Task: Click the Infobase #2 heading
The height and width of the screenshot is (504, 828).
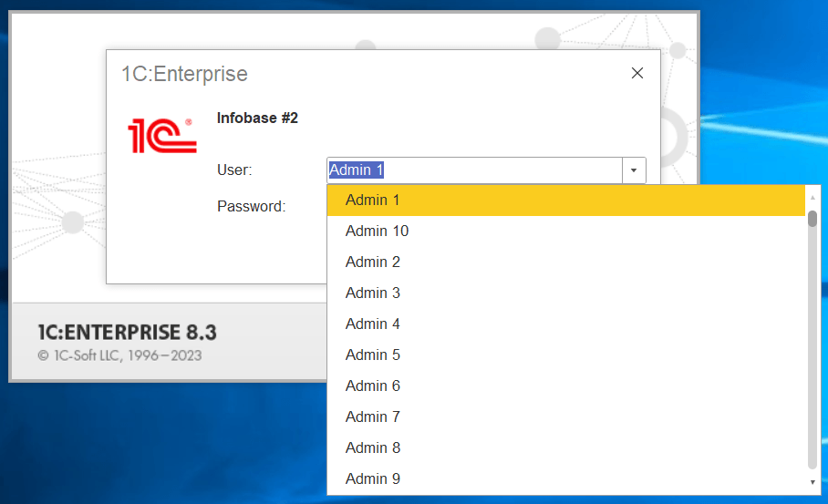Action: pyautogui.click(x=257, y=118)
